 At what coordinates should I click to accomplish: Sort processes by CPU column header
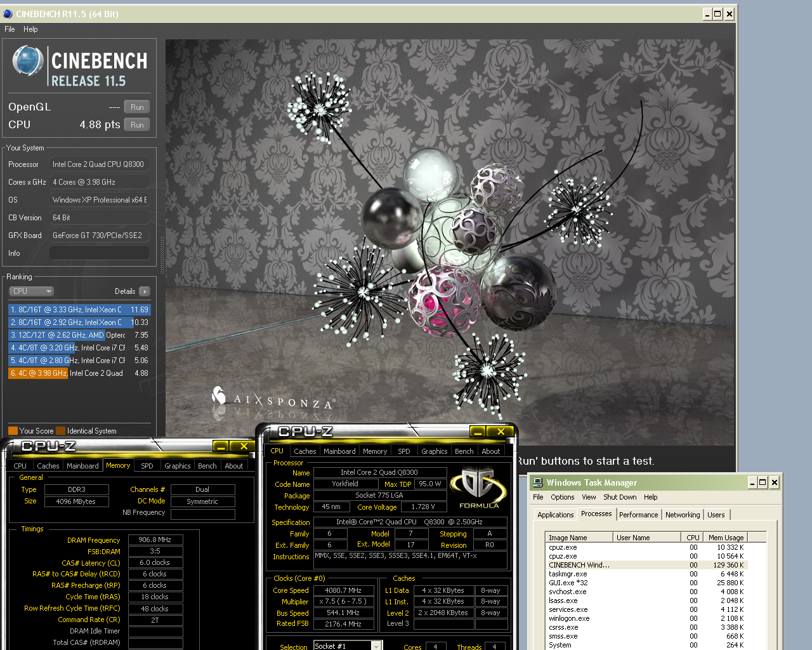tap(692, 538)
